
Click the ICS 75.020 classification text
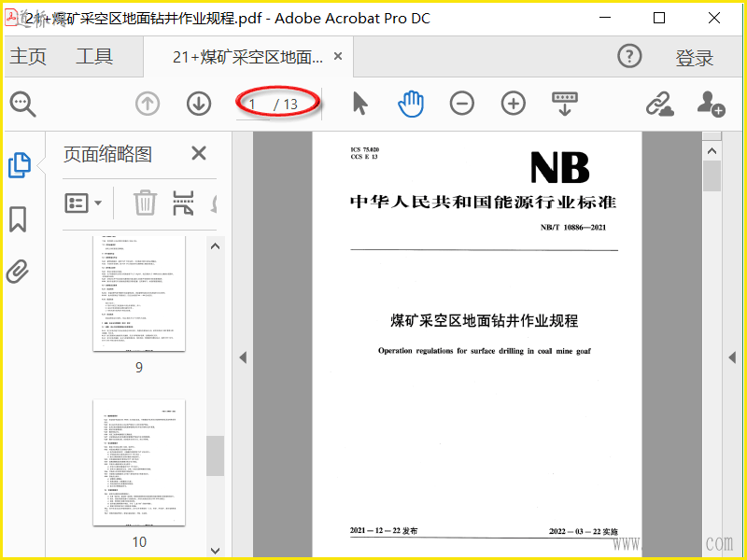click(x=365, y=149)
